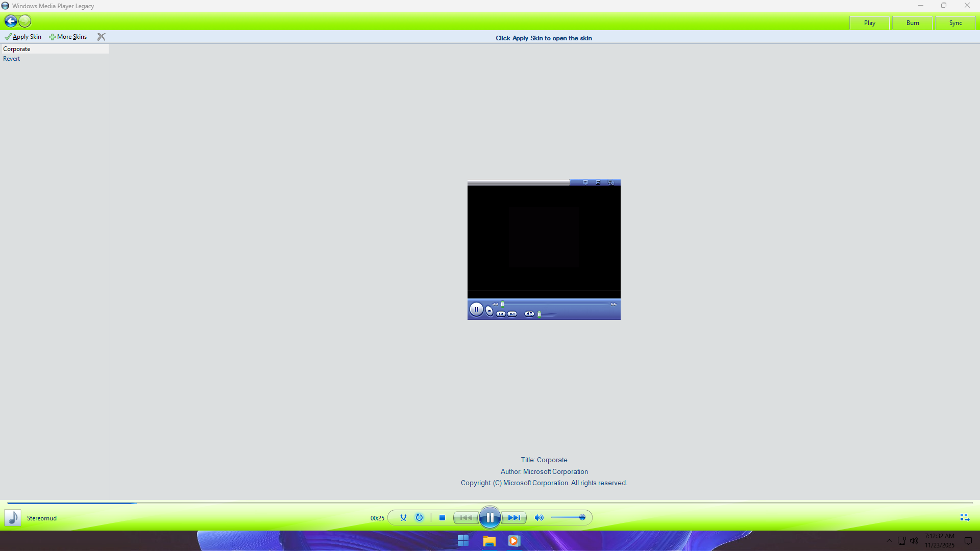Click the Corporate skin preview thumbnail

[x=544, y=249]
